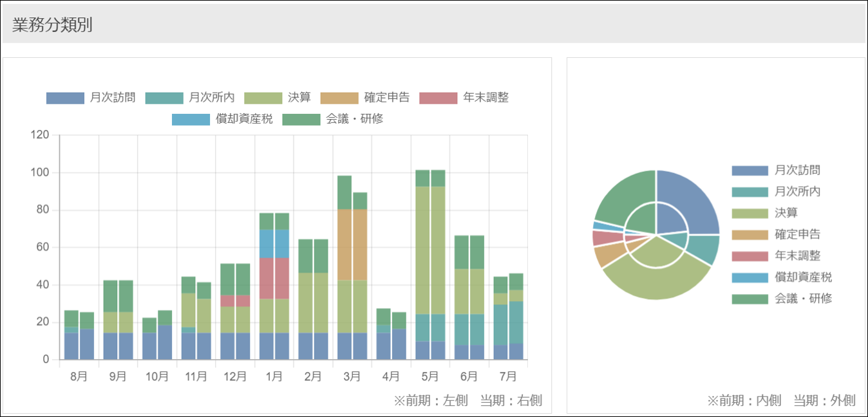The height and width of the screenshot is (417, 868).
Task: Toggle 月次訪問 in the bar chart legend
Action: point(91,98)
